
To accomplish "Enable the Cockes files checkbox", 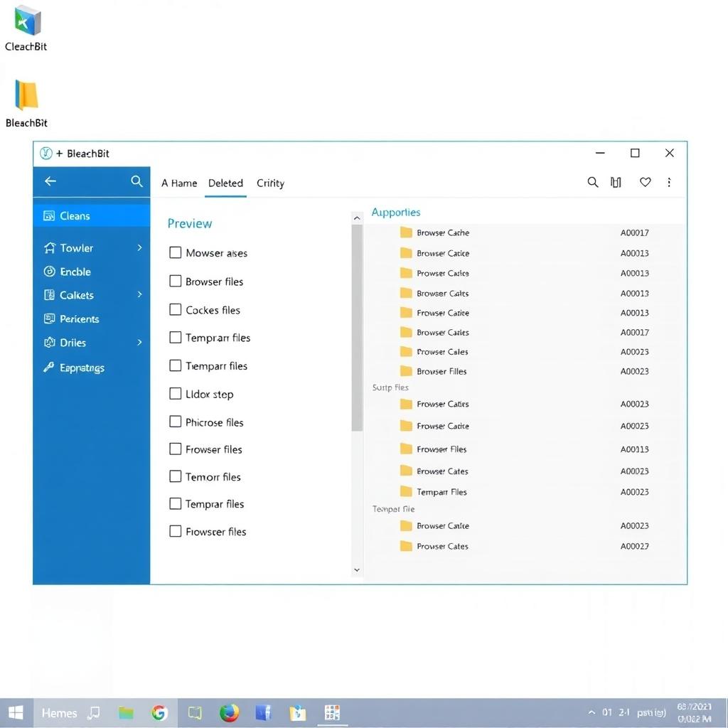I will pos(175,309).
